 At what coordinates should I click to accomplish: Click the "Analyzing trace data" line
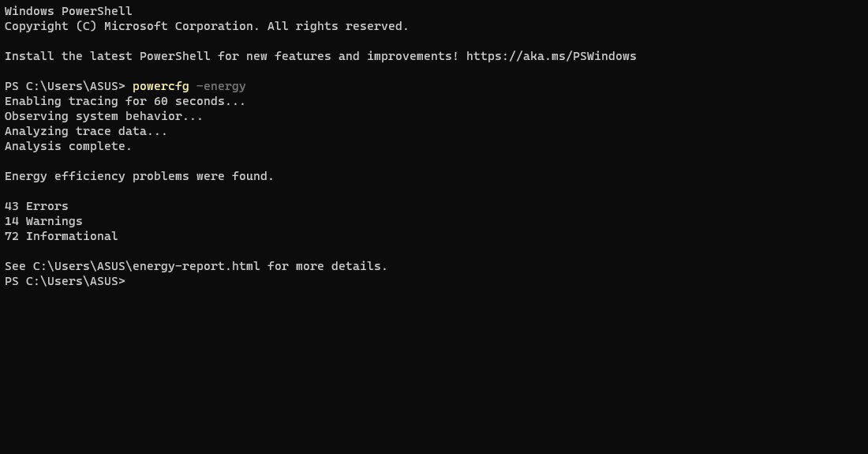tap(86, 131)
